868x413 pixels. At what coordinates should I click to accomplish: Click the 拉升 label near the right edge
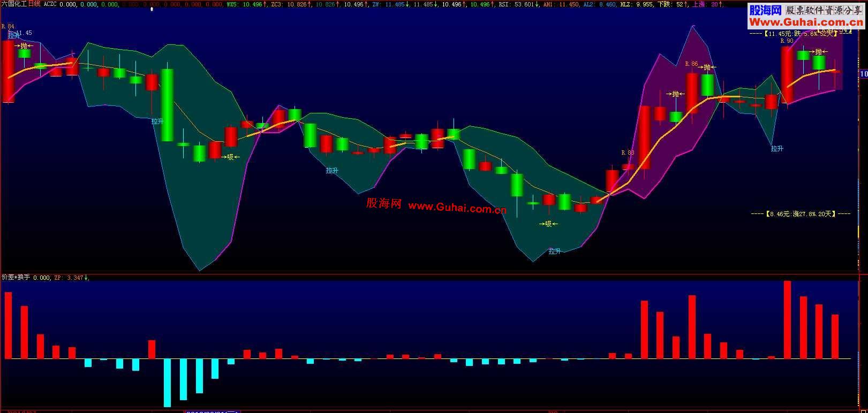pyautogui.click(x=777, y=149)
